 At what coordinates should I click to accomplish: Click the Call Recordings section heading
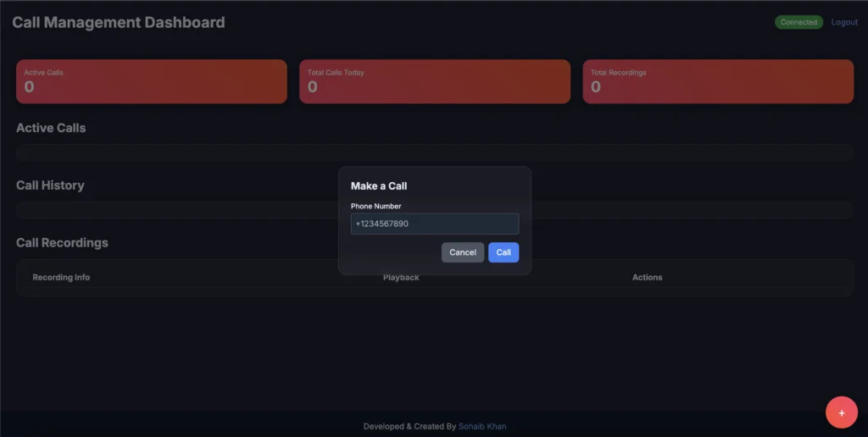point(62,243)
